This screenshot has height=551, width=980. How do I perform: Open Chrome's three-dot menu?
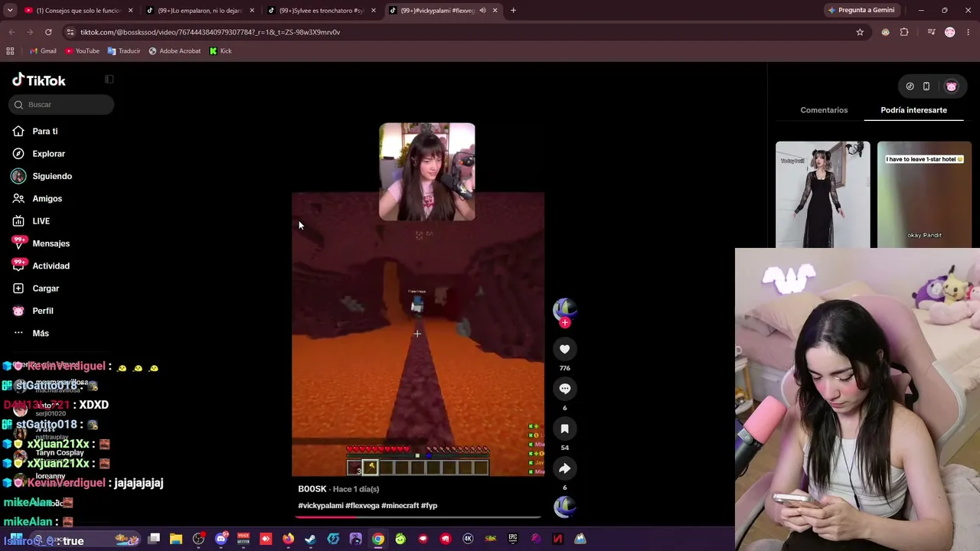969,32
